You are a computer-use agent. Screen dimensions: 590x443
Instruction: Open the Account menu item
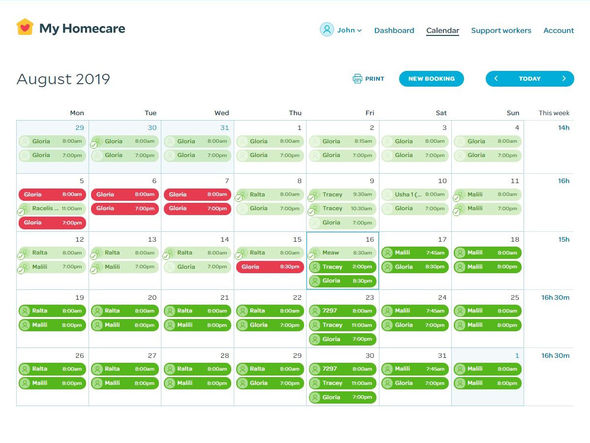[x=558, y=30]
